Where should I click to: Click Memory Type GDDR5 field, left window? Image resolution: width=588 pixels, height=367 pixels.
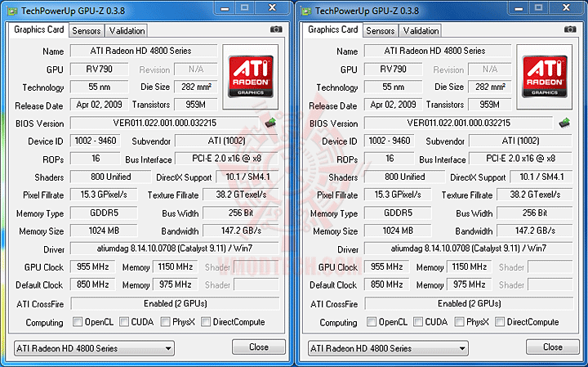pyautogui.click(x=104, y=213)
